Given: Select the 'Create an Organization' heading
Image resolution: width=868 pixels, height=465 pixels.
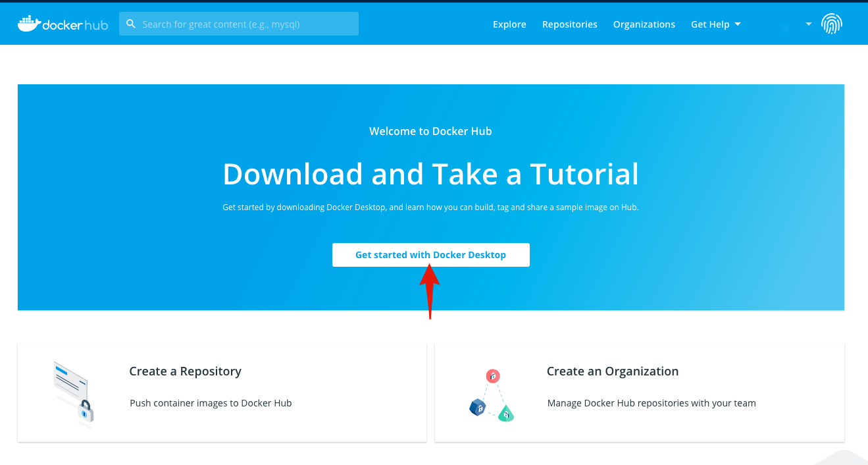Looking at the screenshot, I should point(613,371).
